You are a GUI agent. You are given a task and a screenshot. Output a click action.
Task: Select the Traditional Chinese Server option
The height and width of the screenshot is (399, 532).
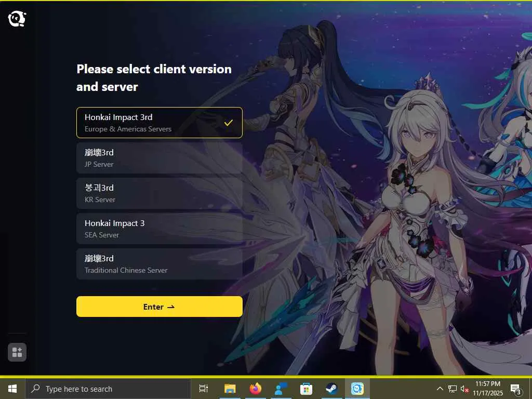click(x=159, y=264)
